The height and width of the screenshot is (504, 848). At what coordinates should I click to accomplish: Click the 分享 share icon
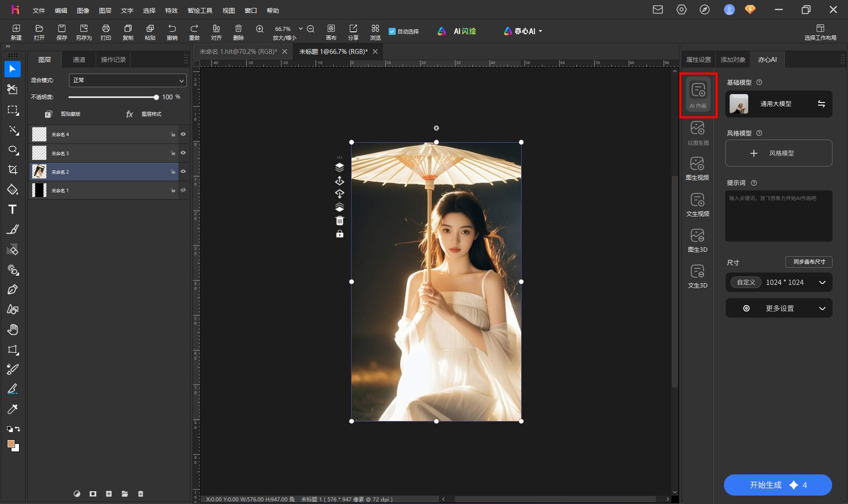[x=353, y=28]
